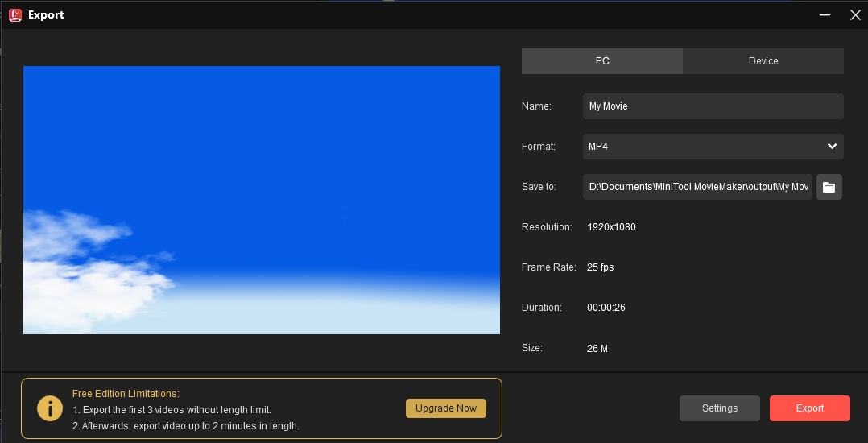Open the MP4 format combo box
The height and width of the screenshot is (443, 868).
(713, 147)
